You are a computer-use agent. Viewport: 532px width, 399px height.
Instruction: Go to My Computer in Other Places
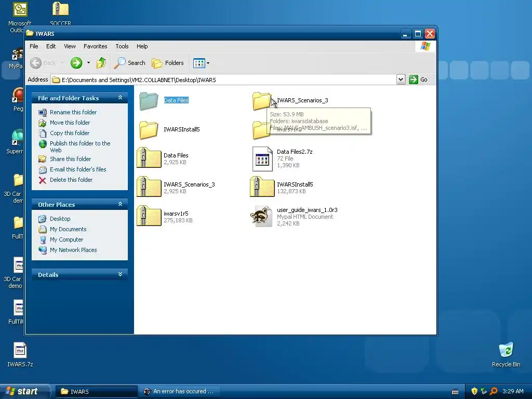(66, 240)
